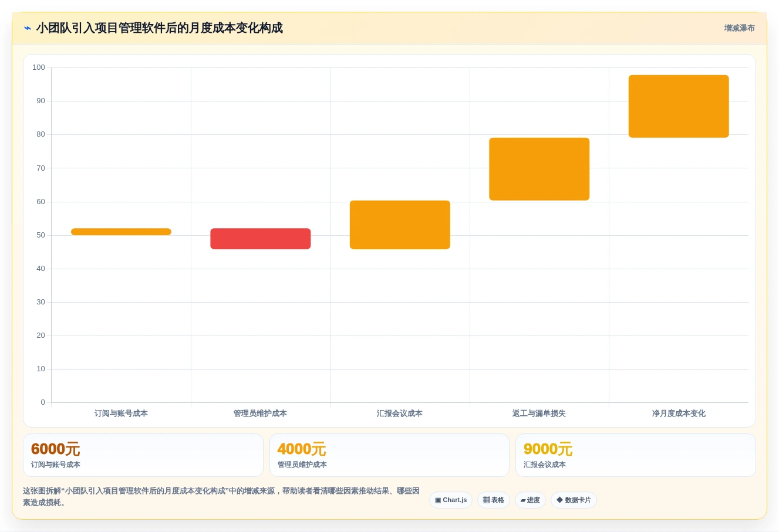Image resolution: width=779 pixels, height=532 pixels.
Task: Open the 6000元 data card
Action: (x=143, y=455)
